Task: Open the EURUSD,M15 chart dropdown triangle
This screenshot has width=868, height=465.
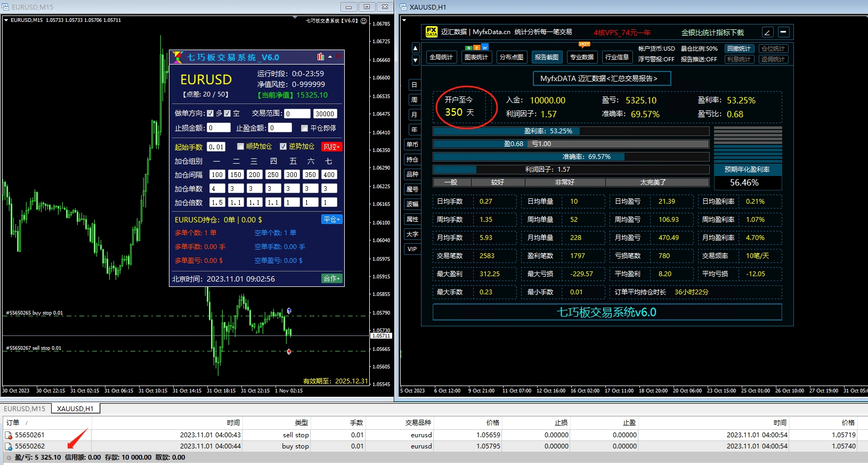Action: (x=6, y=20)
